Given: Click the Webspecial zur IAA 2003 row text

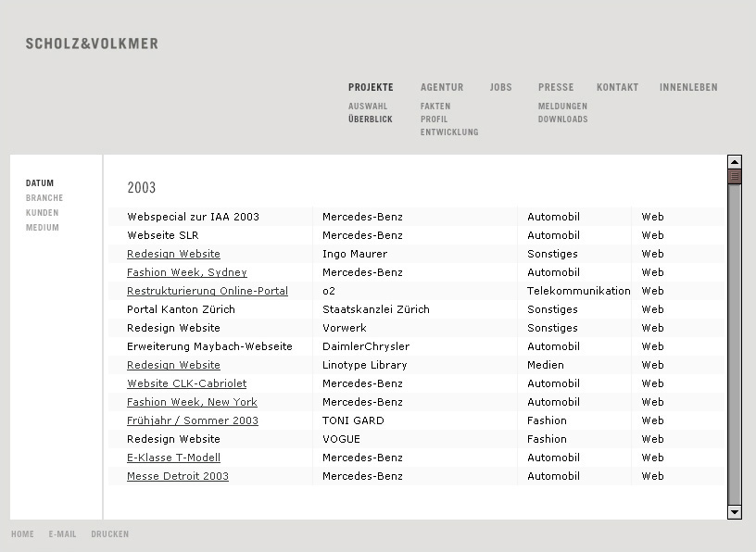Looking at the screenshot, I should pos(193,217).
